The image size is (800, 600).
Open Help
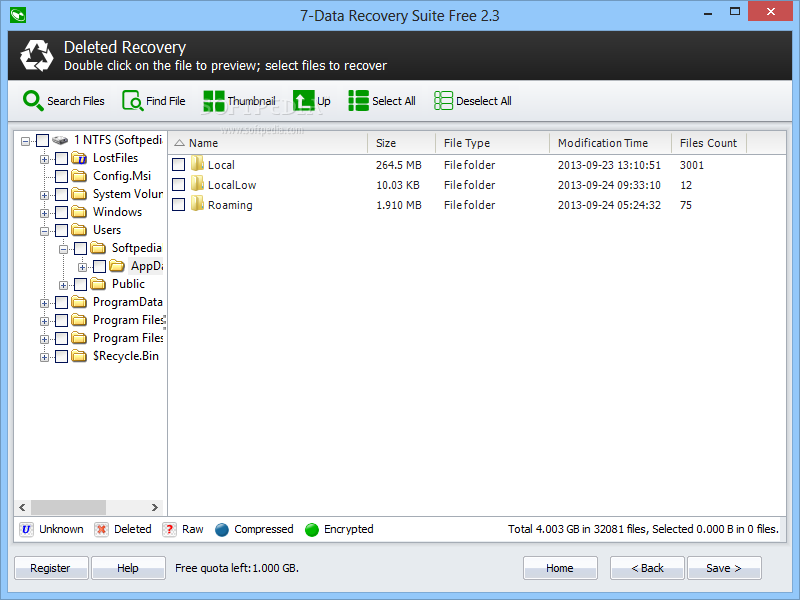click(x=128, y=568)
